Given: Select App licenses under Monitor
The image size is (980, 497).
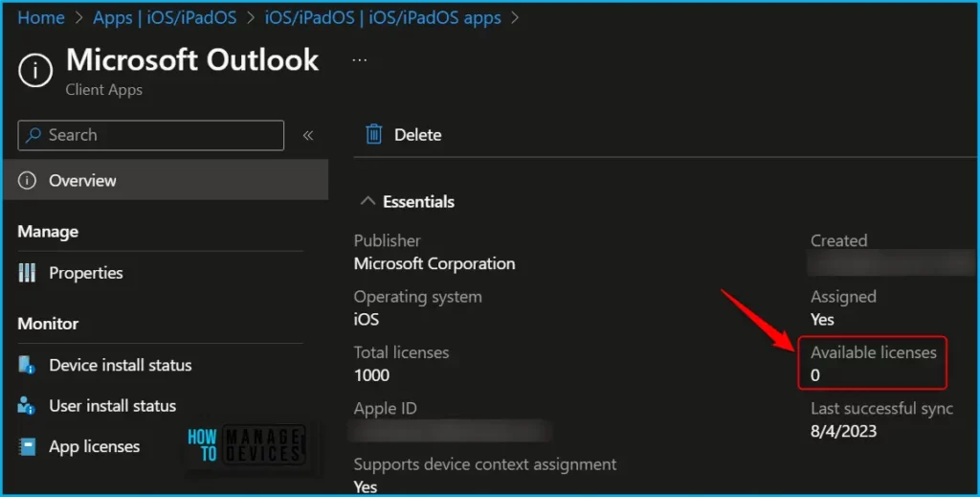Looking at the screenshot, I should point(94,446).
